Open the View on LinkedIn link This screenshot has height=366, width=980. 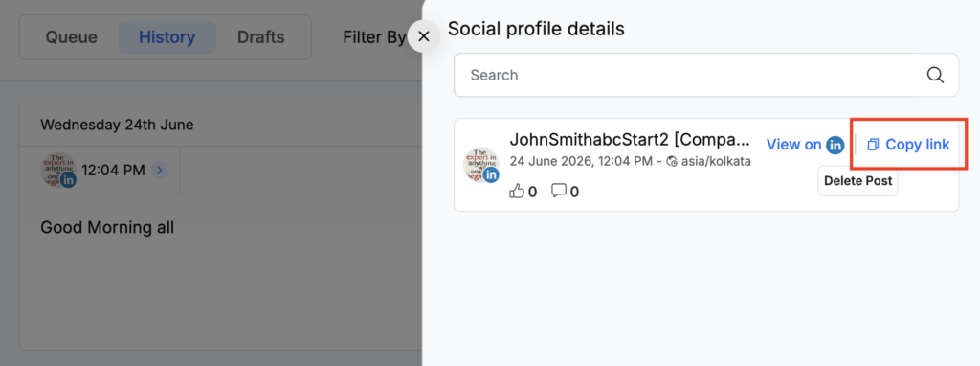(805, 145)
